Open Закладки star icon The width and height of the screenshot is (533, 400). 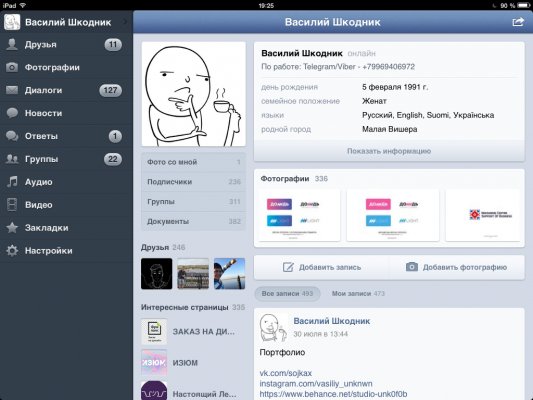[x=12, y=228]
